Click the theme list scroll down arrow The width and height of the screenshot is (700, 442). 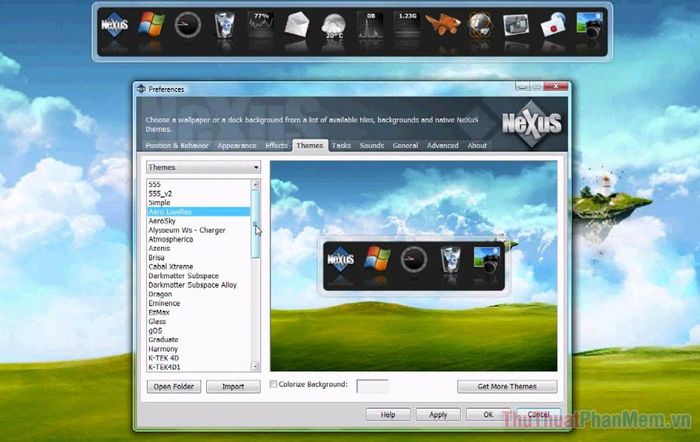coord(255,367)
